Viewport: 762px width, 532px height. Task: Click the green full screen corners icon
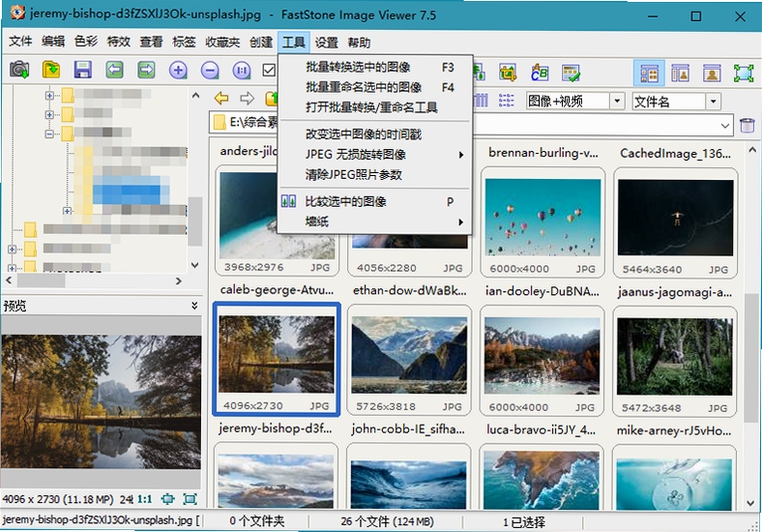(x=744, y=74)
